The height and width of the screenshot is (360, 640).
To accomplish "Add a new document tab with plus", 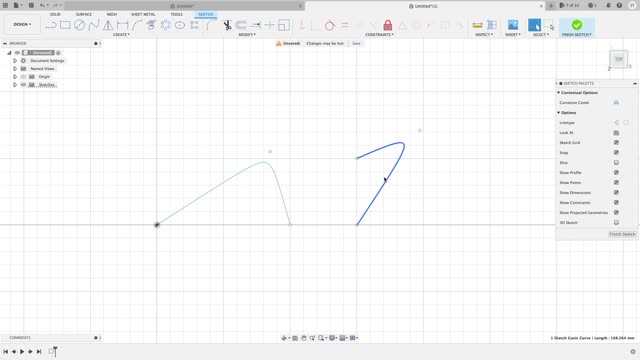I will tap(551, 6).
